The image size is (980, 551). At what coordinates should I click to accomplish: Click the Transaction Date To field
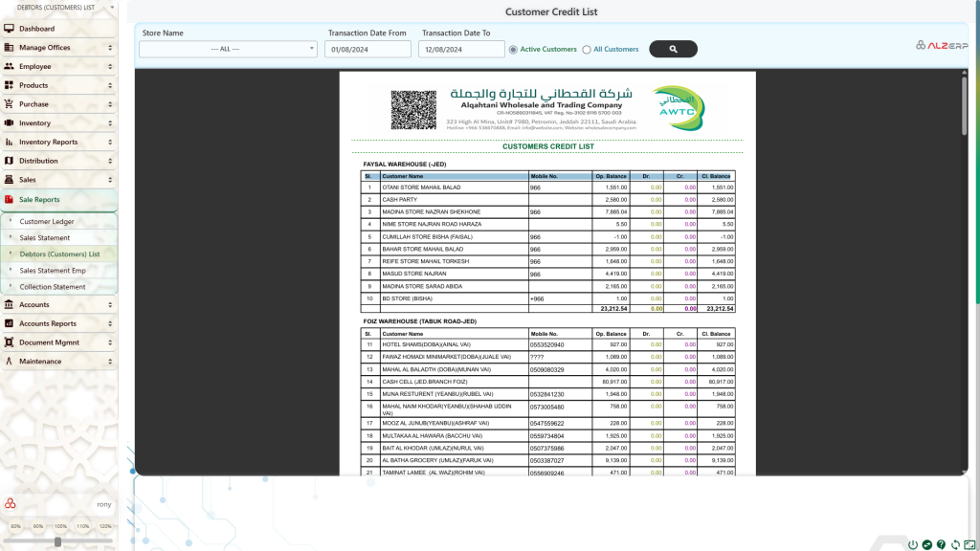(461, 50)
